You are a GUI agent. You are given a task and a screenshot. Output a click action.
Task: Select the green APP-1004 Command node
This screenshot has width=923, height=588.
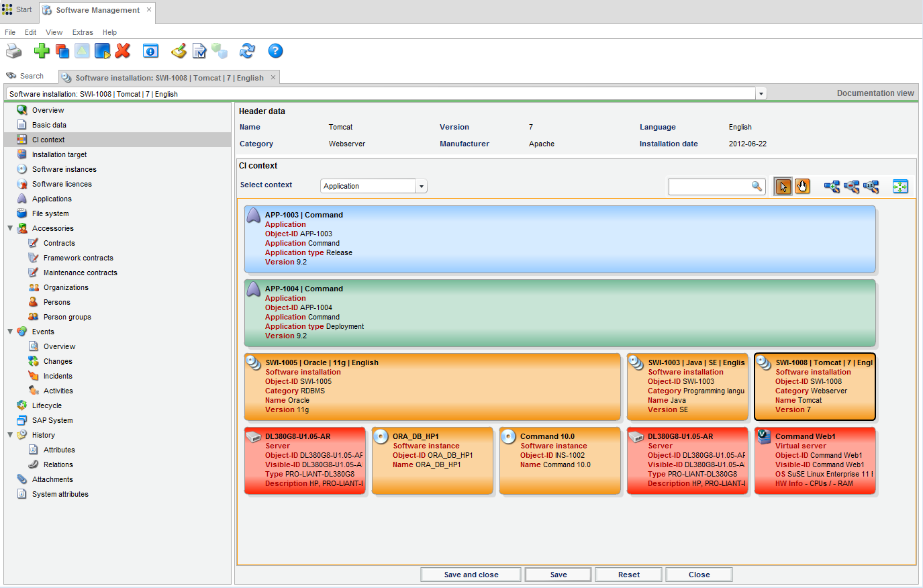point(559,313)
